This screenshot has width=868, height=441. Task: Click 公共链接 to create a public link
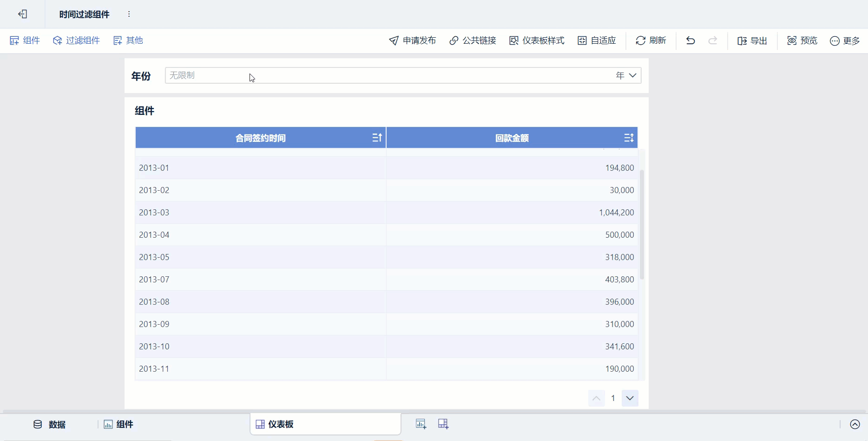473,40
